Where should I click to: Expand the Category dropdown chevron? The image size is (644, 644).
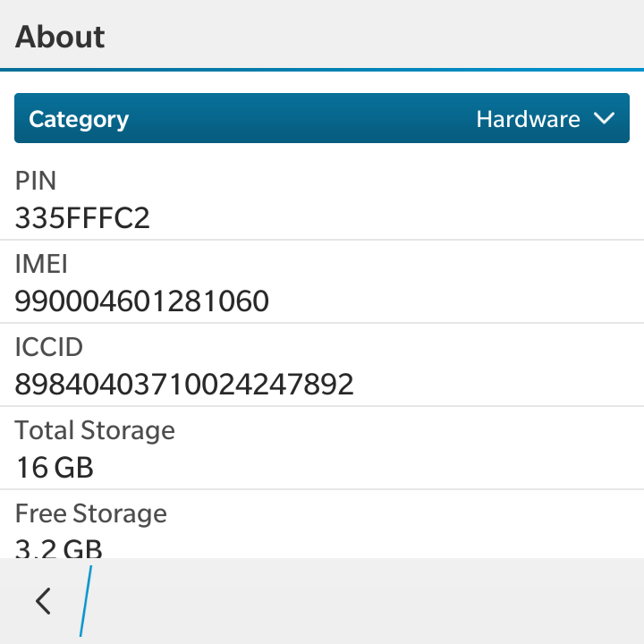tap(605, 119)
